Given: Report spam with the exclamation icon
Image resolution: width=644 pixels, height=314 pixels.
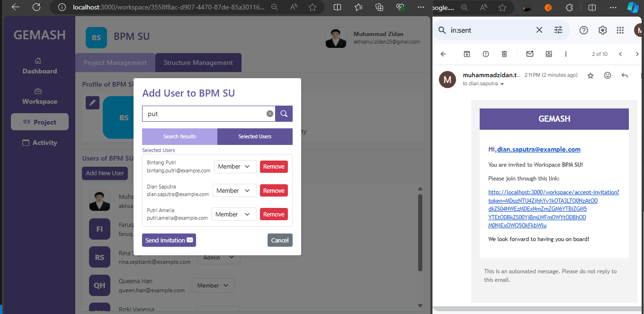Looking at the screenshot, I should coord(486,54).
